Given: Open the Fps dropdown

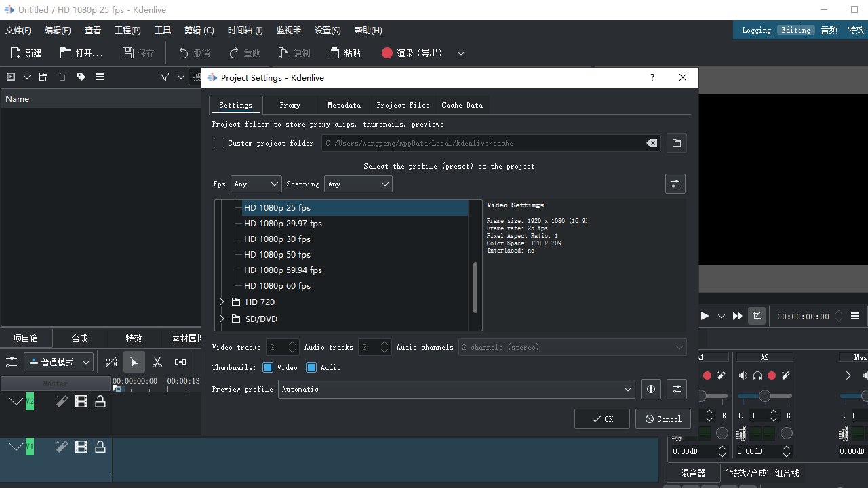Looking at the screenshot, I should pos(256,184).
